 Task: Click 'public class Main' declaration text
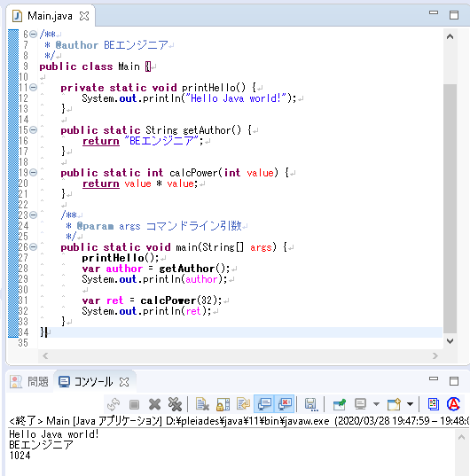point(90,66)
